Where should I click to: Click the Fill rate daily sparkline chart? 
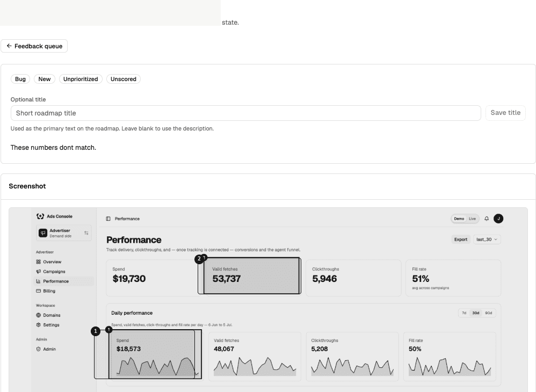tap(450, 367)
